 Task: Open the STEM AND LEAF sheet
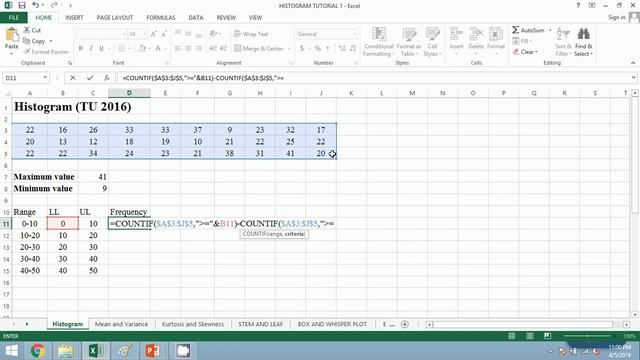[x=260, y=324]
